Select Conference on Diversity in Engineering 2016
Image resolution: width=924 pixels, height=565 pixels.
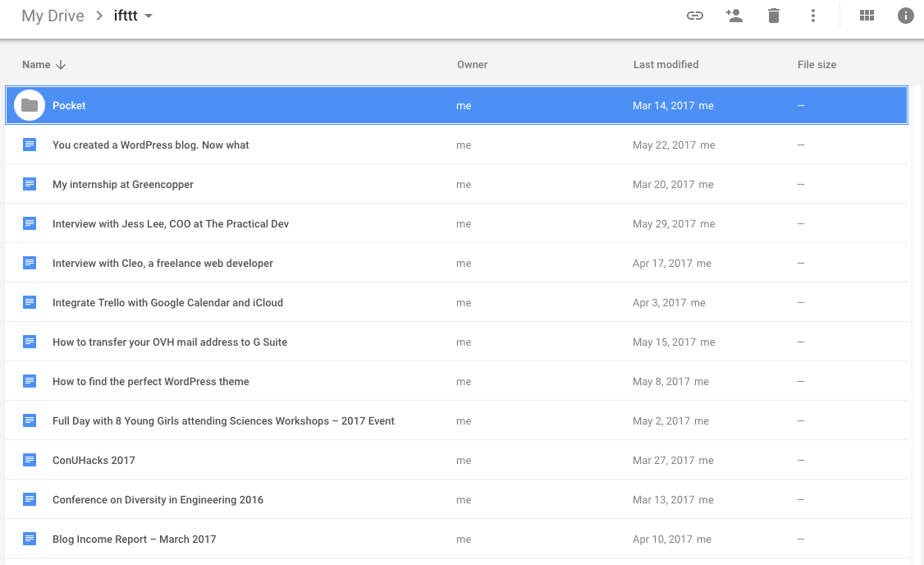[457, 499]
